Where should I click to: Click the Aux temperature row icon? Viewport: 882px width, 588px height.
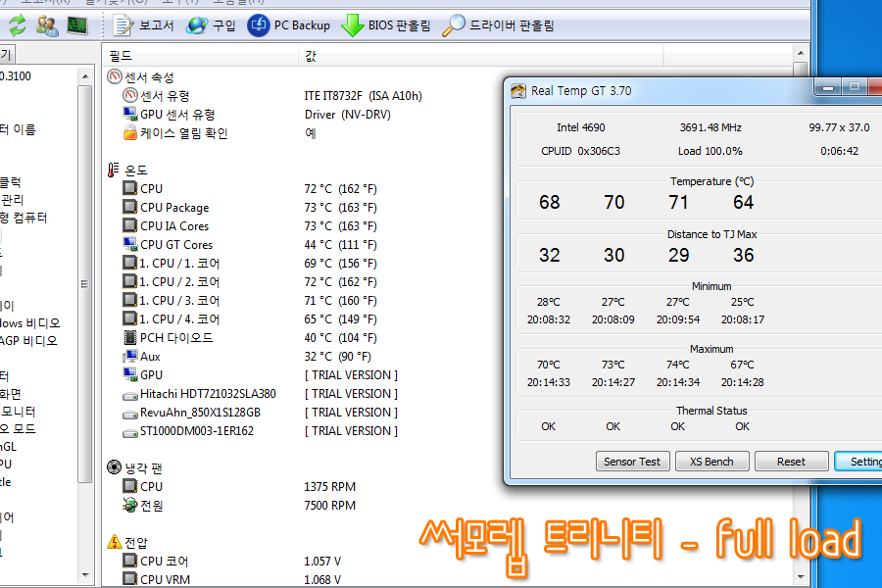(130, 356)
